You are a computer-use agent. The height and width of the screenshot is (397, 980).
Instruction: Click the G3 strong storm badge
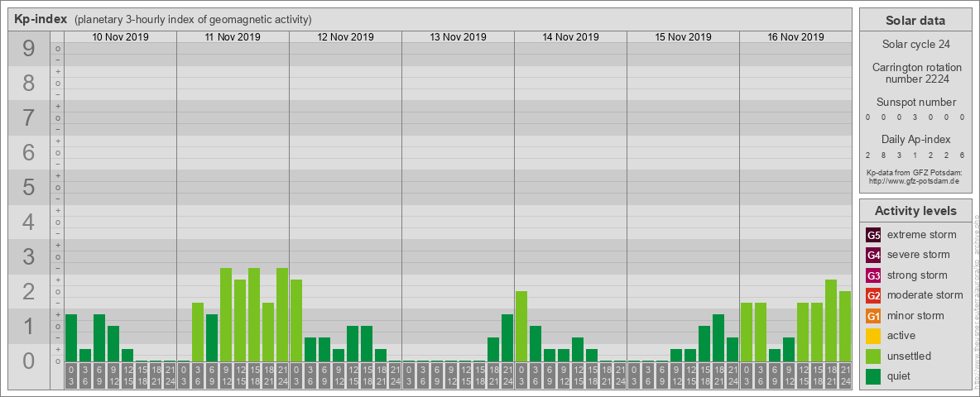(x=873, y=275)
